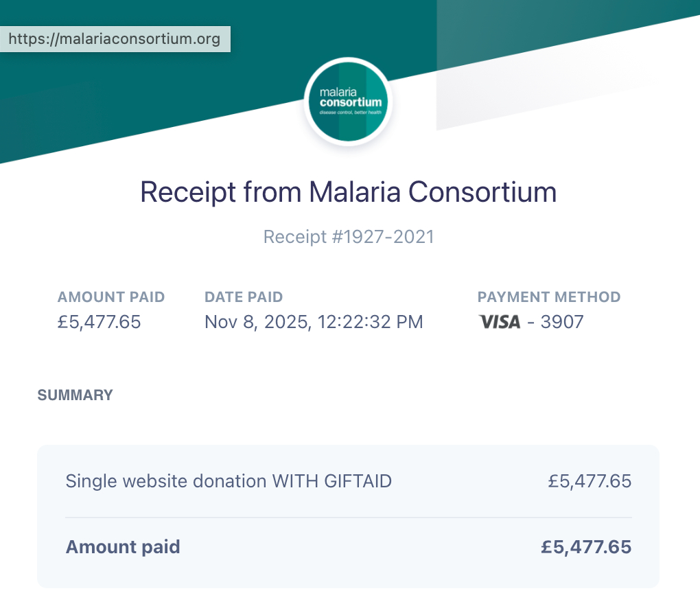Select the receipt number #1927-2021

(x=349, y=237)
